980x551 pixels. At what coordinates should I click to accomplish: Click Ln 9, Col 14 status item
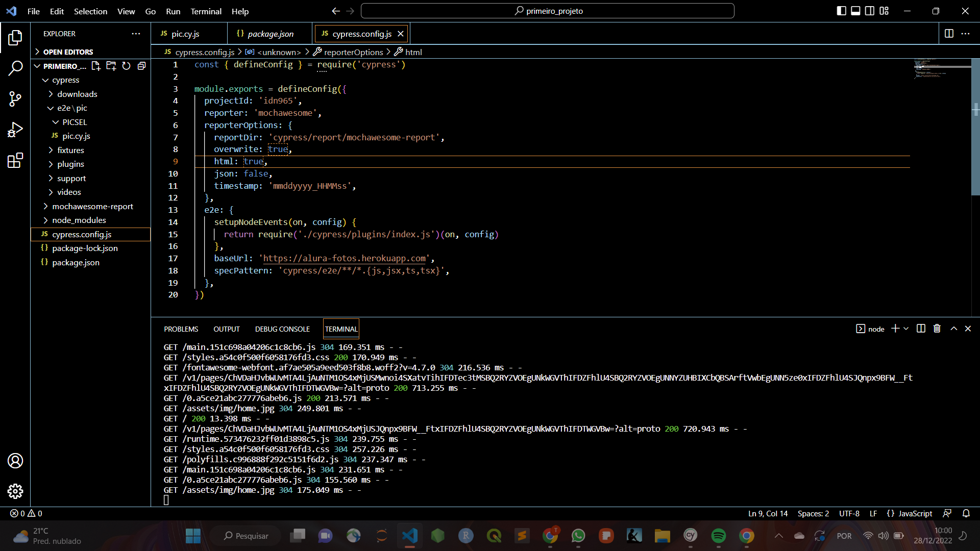(768, 513)
